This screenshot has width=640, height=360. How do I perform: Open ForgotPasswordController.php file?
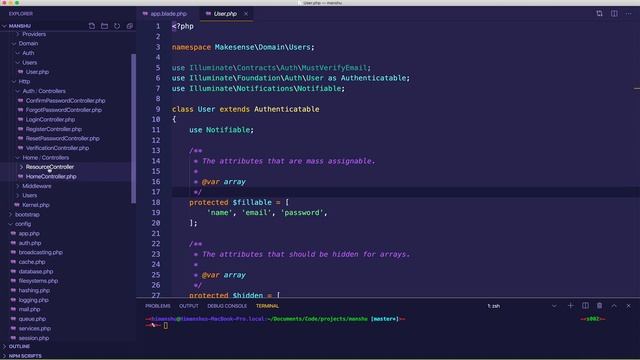click(64, 110)
